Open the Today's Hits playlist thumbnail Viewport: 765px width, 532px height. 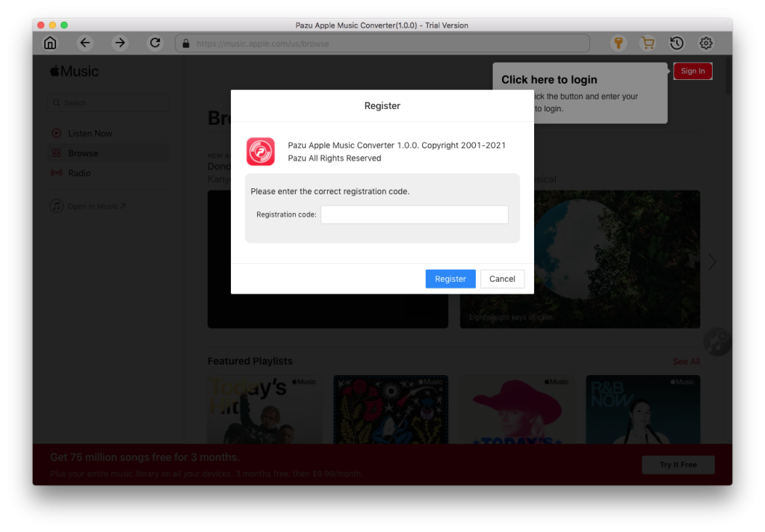264,409
